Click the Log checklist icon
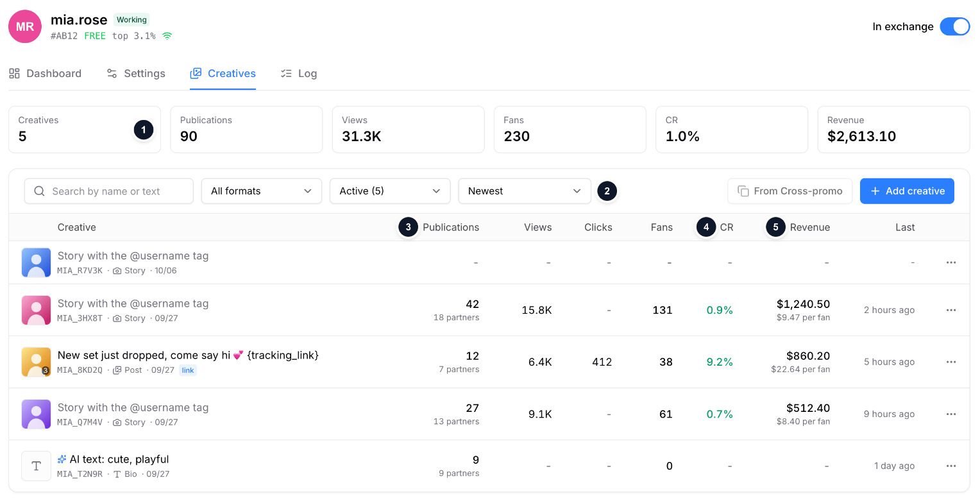The height and width of the screenshot is (503, 980). (286, 73)
